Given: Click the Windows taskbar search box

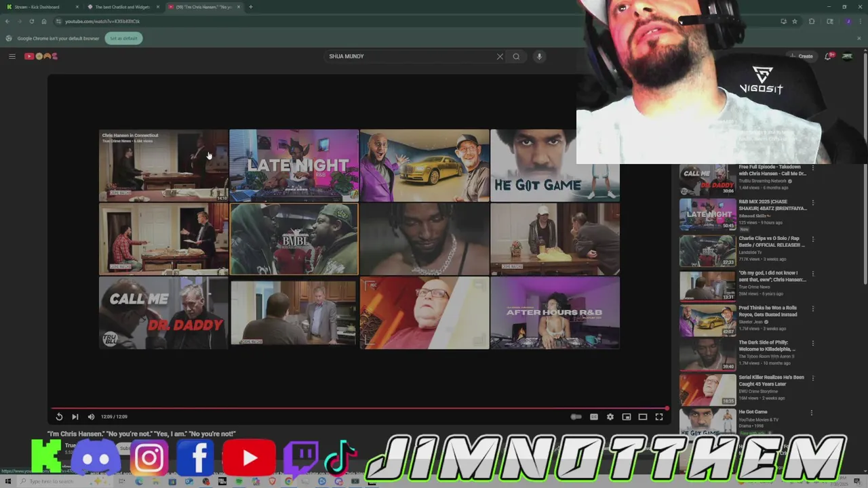Looking at the screenshot, I should point(64,481).
